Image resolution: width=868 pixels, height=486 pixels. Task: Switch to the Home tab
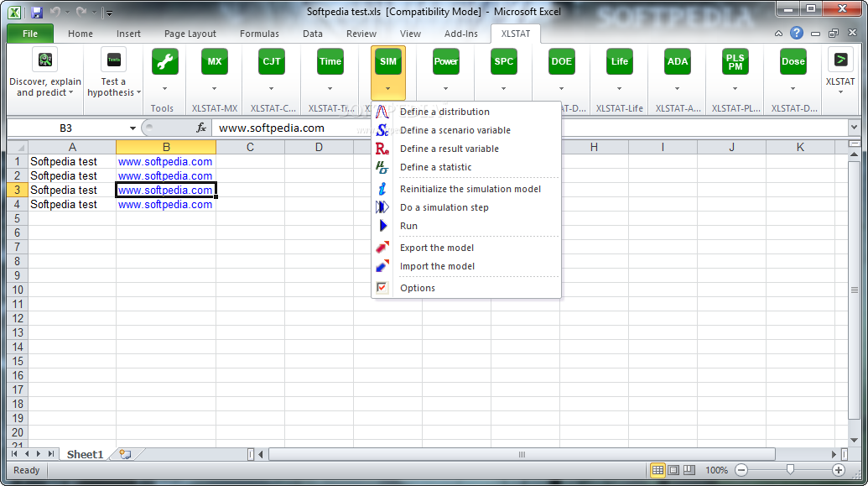[x=81, y=34]
